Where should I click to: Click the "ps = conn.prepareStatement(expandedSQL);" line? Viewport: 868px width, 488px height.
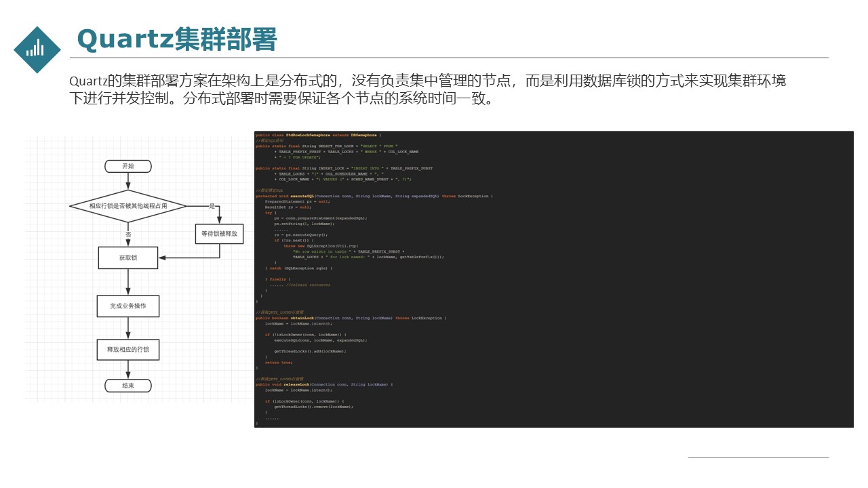[x=321, y=218]
